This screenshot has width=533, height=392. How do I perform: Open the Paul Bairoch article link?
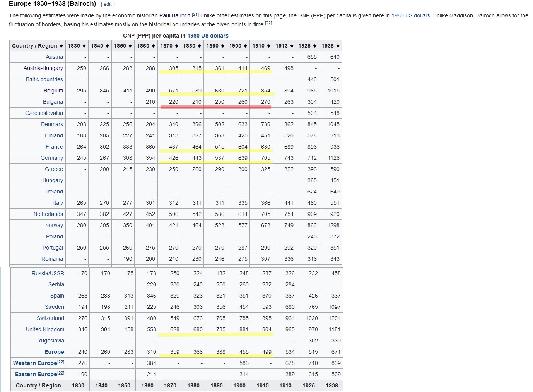pos(174,15)
